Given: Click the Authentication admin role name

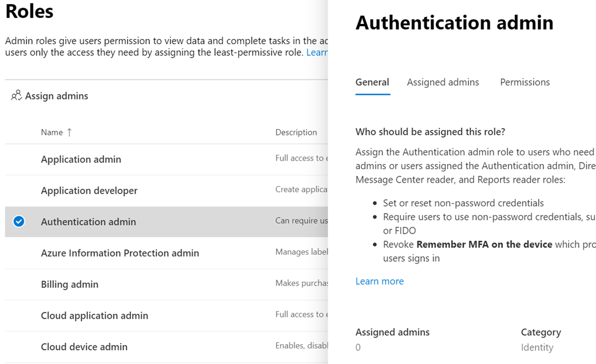Looking at the screenshot, I should [88, 222].
